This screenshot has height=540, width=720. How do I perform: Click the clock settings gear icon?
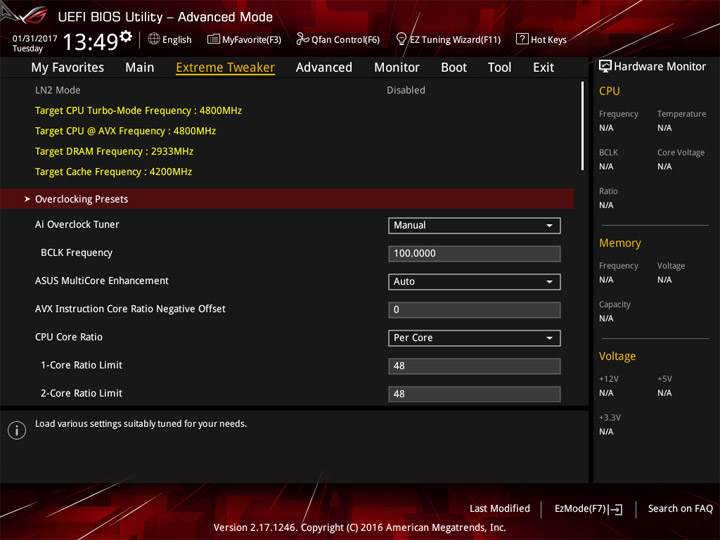click(x=125, y=36)
